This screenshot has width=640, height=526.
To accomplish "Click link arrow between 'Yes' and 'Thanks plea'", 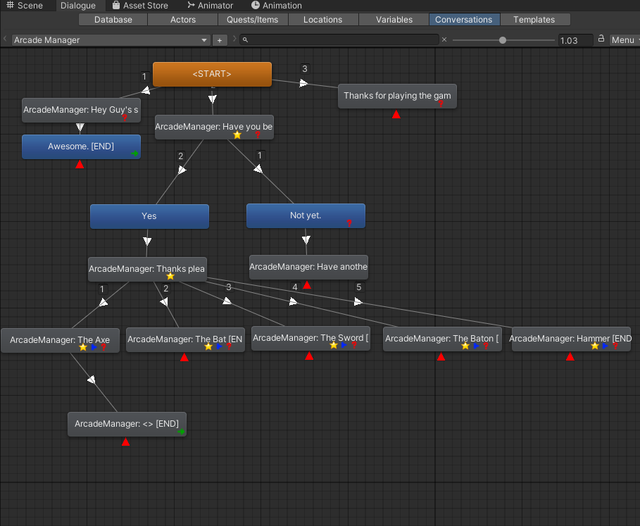I will coord(147,241).
